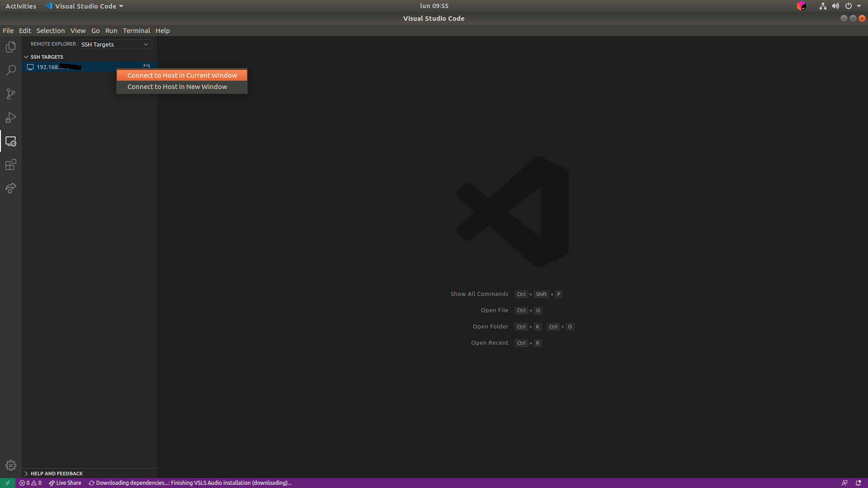Open the SSH Targets dropdown
The image size is (868, 488).
pos(115,44)
